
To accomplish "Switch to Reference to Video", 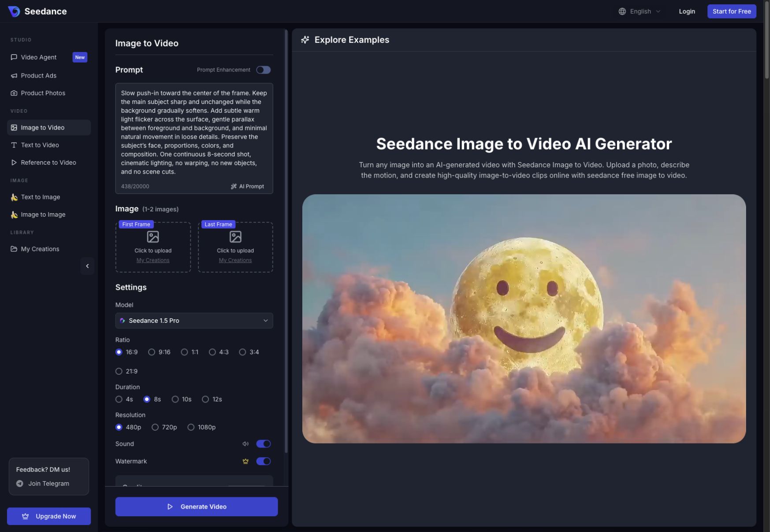I will pos(49,163).
